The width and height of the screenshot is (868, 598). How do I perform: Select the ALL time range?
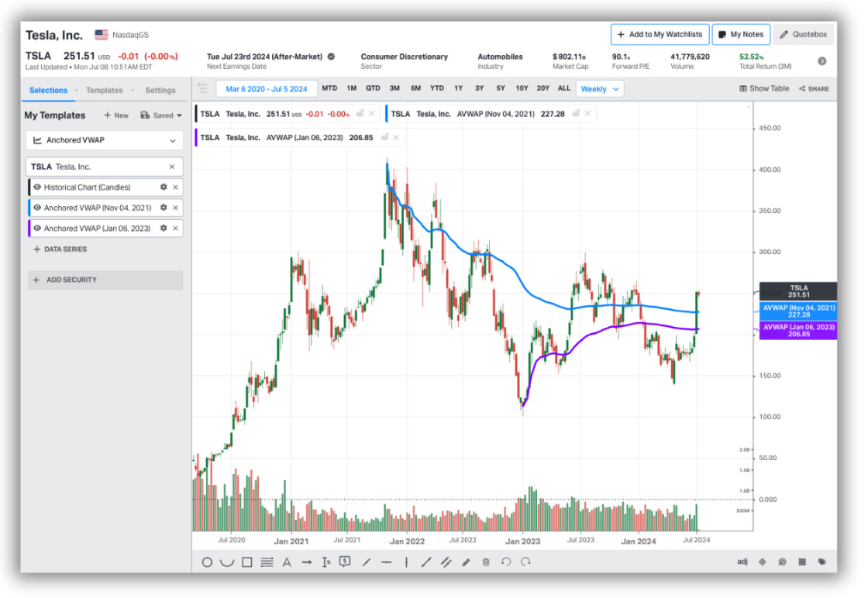(564, 88)
